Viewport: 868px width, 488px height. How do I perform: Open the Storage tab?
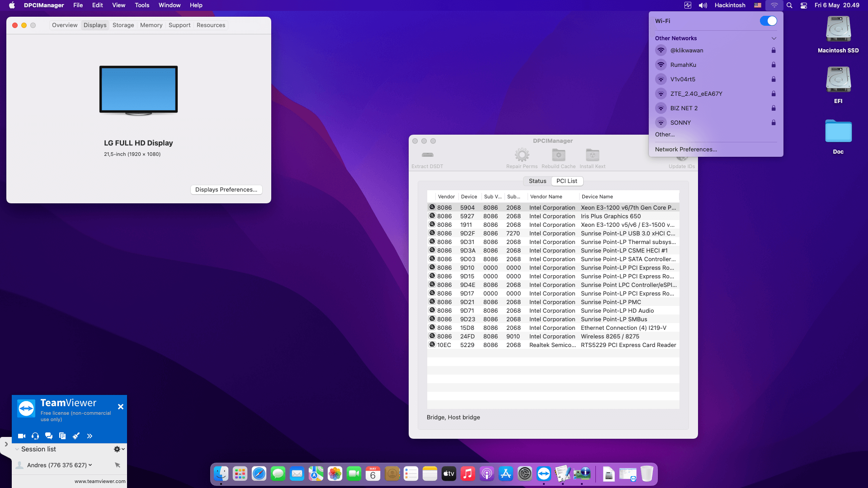pos(123,25)
